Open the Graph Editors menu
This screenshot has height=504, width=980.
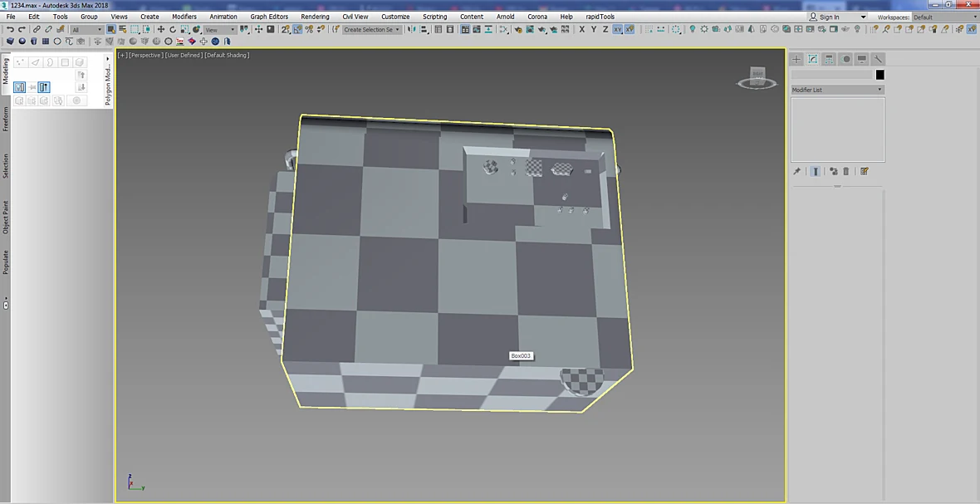pos(269,17)
